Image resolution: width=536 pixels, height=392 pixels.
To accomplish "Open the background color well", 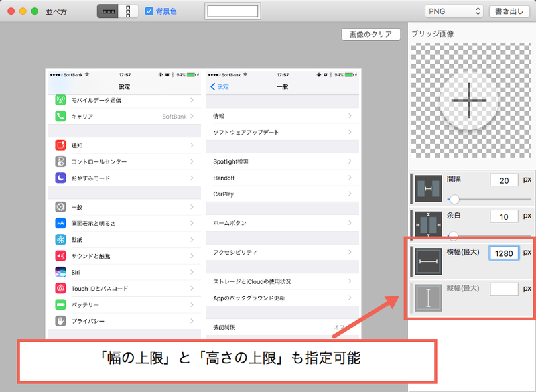I will 232,11.
